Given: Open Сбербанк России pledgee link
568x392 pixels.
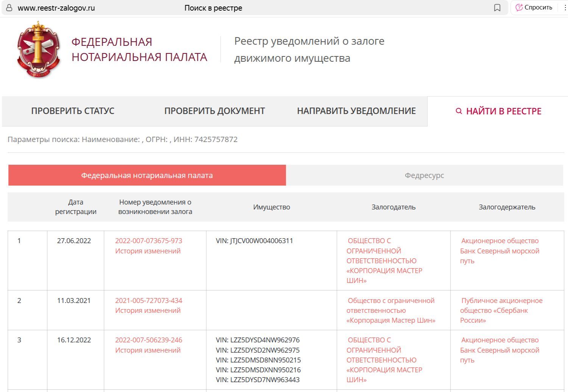Looking at the screenshot, I should pos(501,311).
